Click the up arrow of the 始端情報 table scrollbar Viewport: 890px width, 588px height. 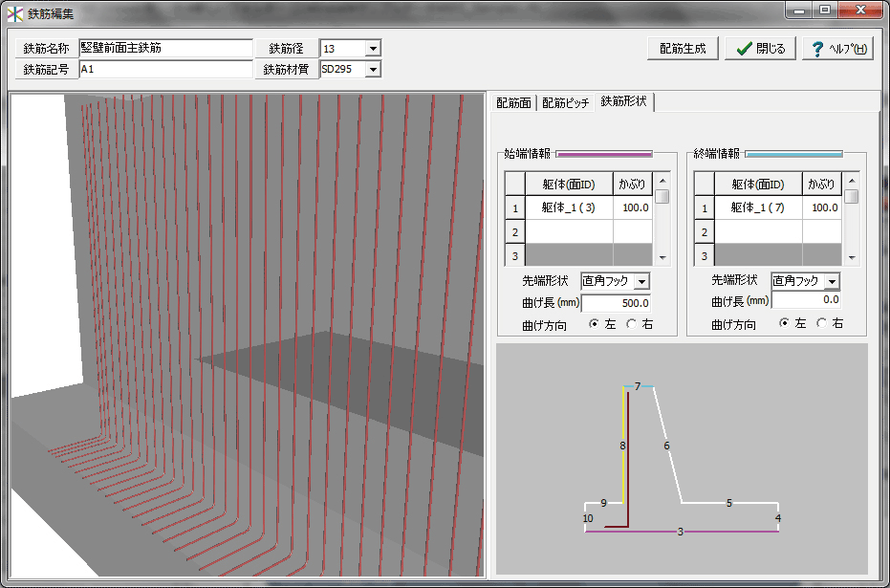tap(662, 180)
